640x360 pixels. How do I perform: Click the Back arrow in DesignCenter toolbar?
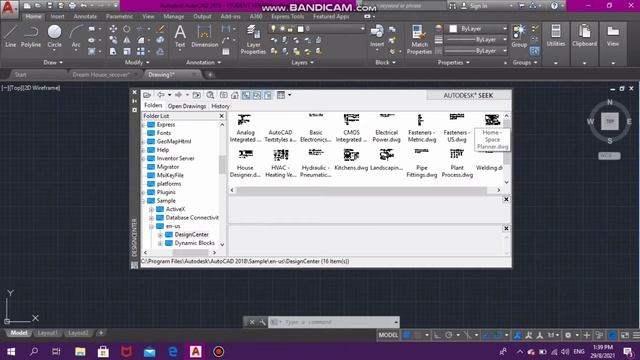(x=161, y=95)
